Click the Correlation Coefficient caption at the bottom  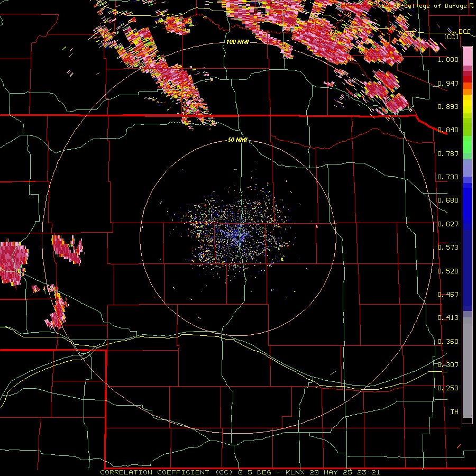[240, 472]
